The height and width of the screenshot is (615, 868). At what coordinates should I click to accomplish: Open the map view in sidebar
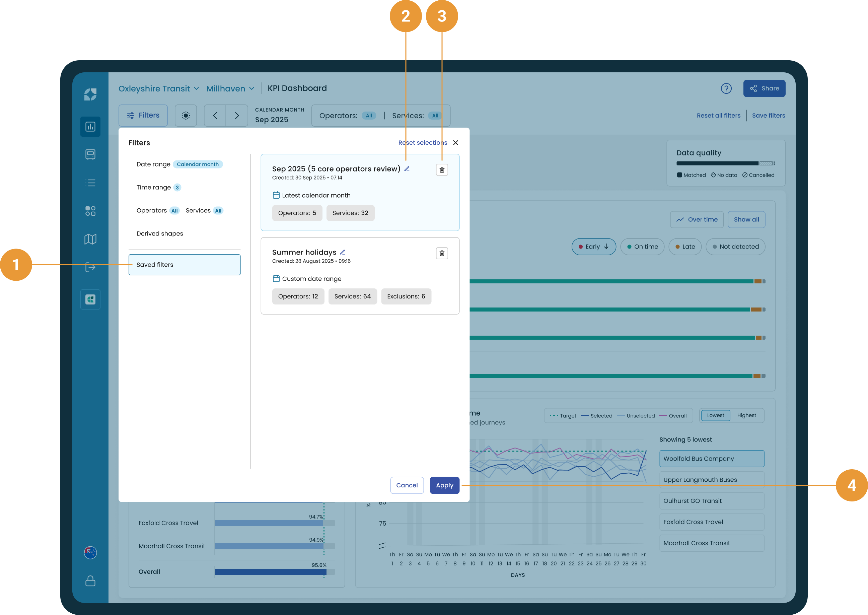point(90,239)
